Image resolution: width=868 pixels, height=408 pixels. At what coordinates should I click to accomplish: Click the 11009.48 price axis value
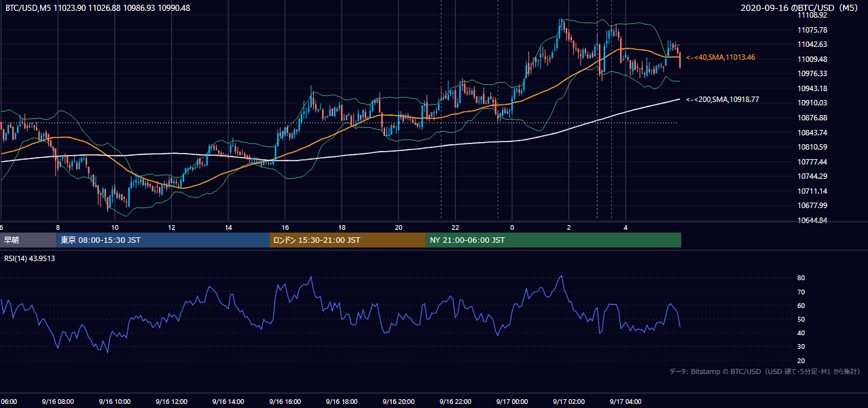coord(812,59)
